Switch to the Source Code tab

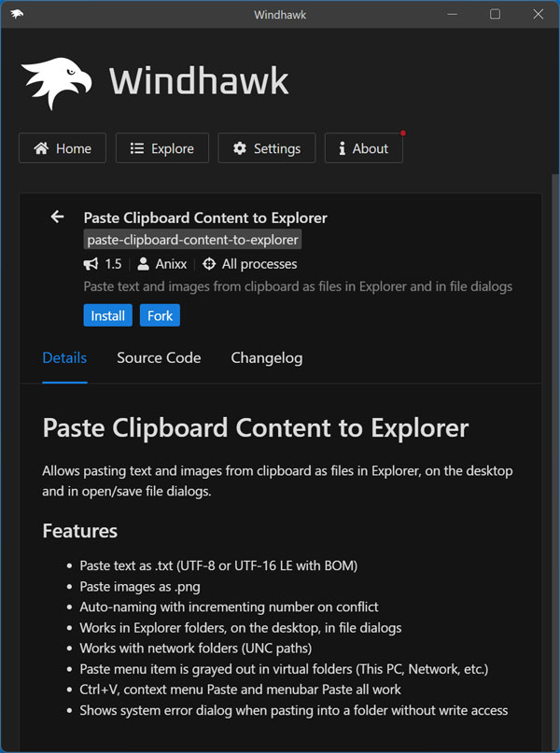coord(159,357)
